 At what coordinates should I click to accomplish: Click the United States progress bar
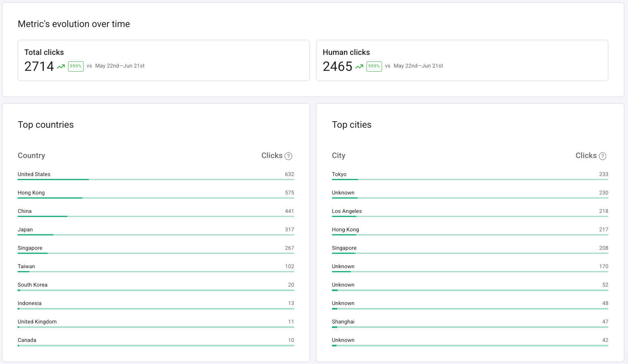point(156,179)
